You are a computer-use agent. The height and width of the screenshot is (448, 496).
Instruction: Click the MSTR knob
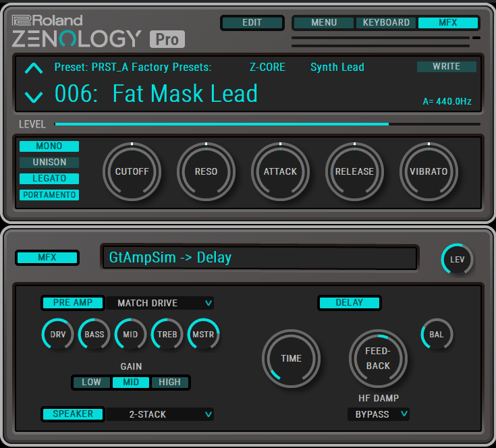(x=203, y=334)
